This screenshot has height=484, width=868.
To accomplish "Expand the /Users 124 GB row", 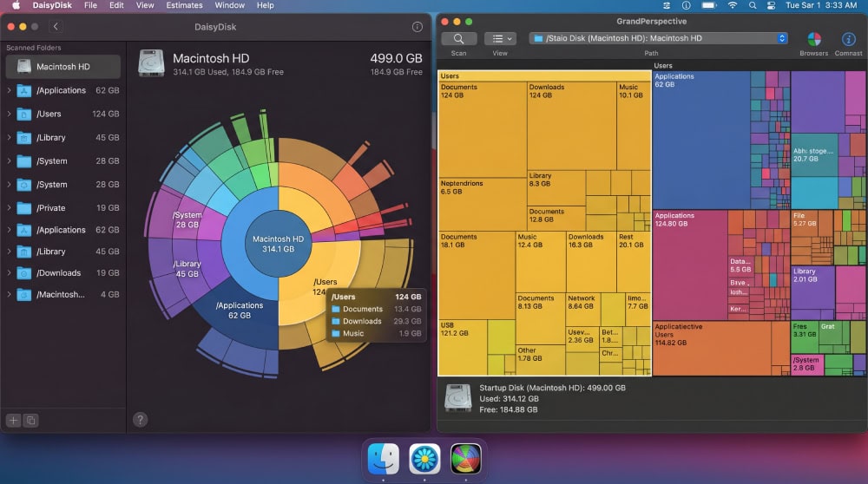I will pyautogui.click(x=9, y=114).
